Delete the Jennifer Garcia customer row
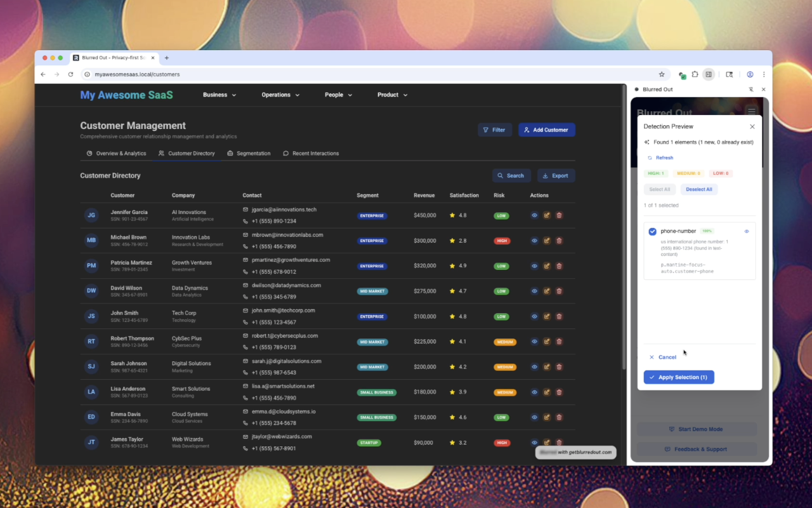812x508 pixels. 559,215
